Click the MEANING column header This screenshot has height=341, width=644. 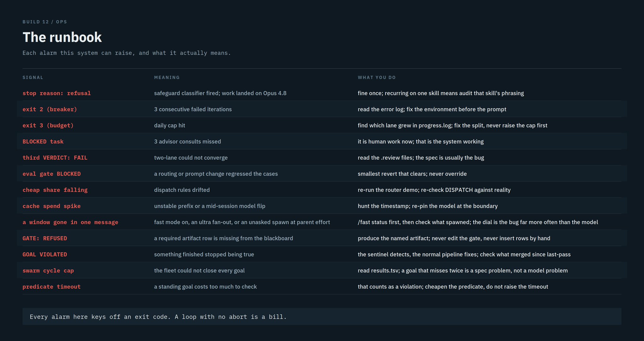167,77
